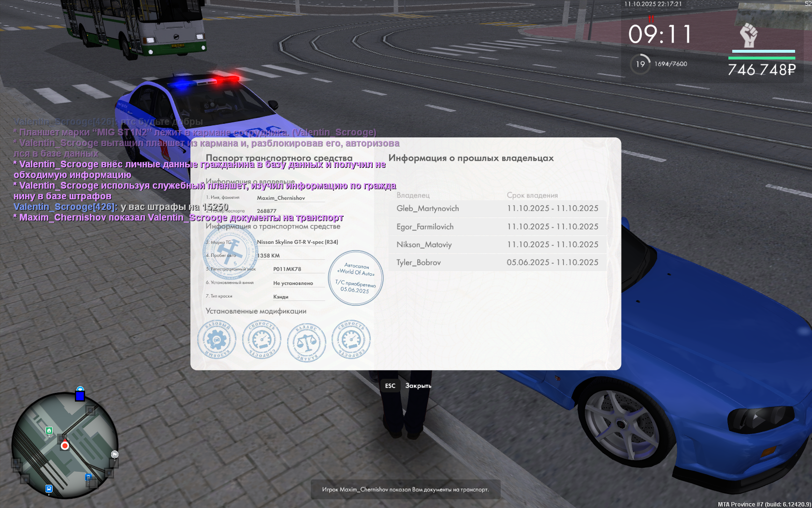812x508 pixels.
Task: Click the Базовый gear modification stamp
Action: pyautogui.click(x=217, y=340)
